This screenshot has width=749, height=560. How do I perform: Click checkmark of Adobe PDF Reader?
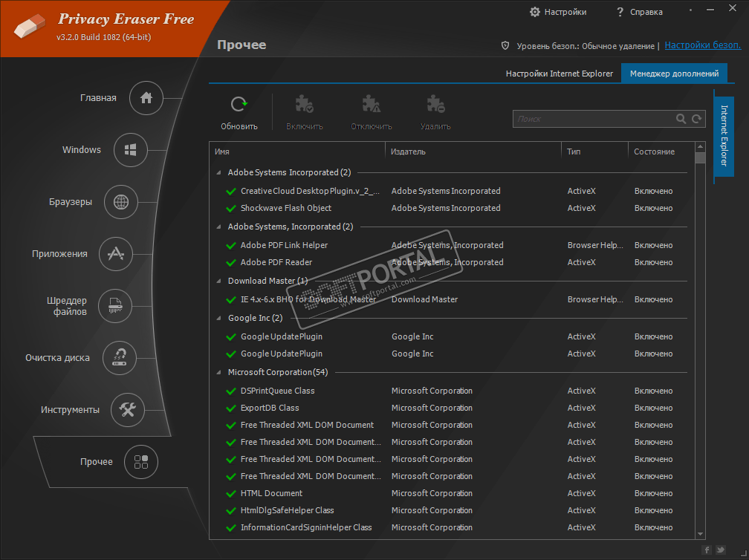231,263
